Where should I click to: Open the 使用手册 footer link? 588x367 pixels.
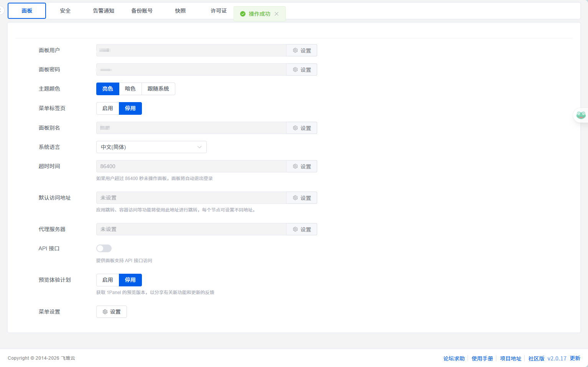coord(482,358)
